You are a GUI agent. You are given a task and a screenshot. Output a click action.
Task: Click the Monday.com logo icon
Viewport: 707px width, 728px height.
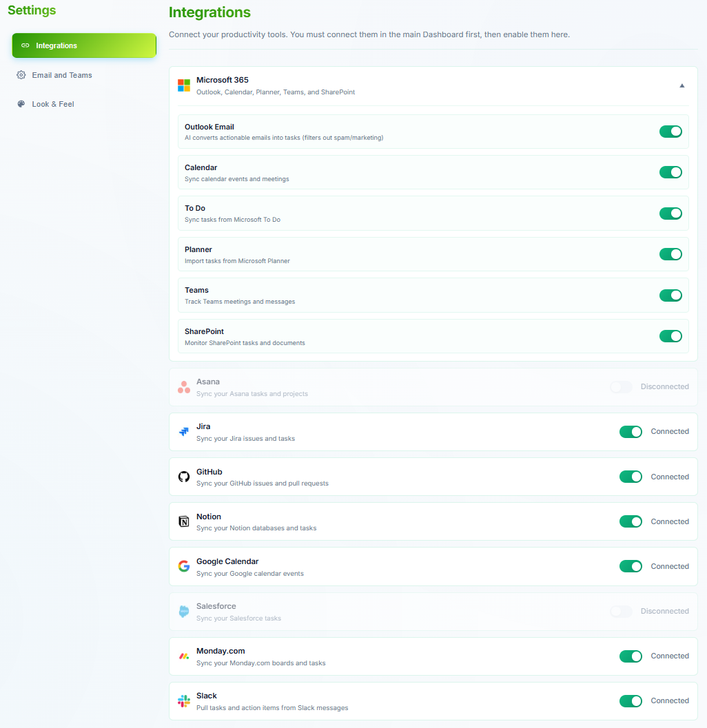pyautogui.click(x=184, y=656)
